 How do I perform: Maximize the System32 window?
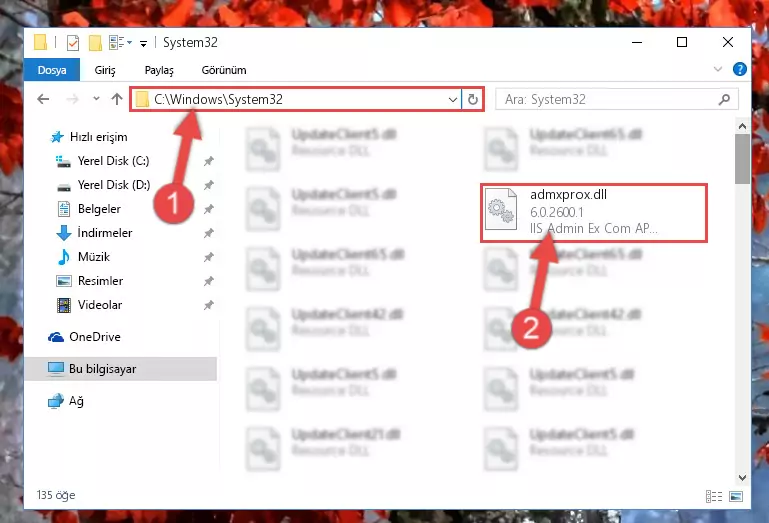pos(682,42)
